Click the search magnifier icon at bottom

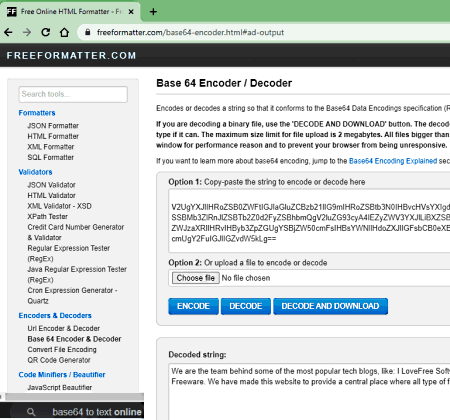[x=31, y=412]
